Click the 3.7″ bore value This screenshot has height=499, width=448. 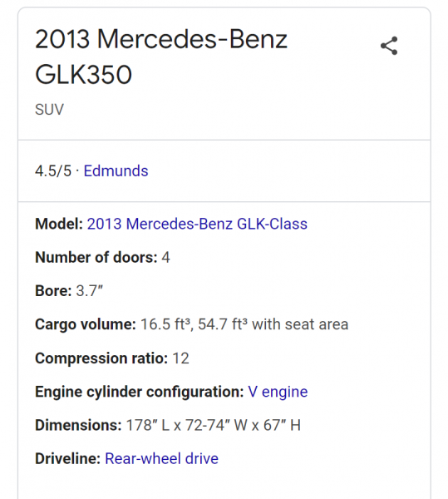click(90, 291)
